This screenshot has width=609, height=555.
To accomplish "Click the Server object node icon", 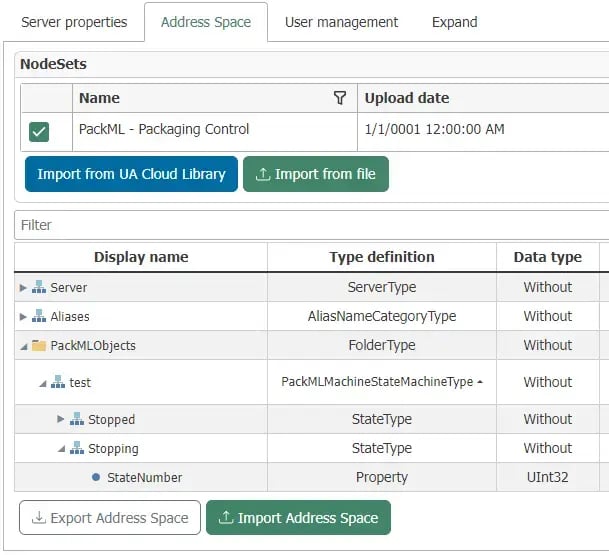I will pyautogui.click(x=39, y=288).
